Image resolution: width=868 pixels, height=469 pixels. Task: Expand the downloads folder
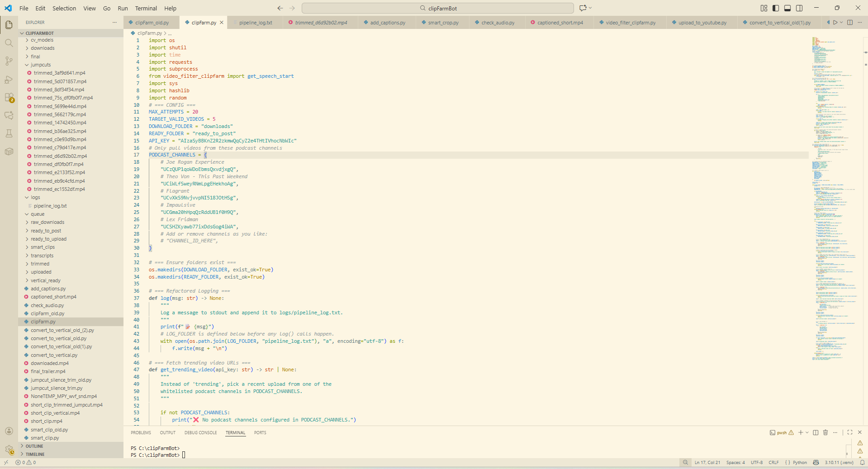tap(43, 48)
